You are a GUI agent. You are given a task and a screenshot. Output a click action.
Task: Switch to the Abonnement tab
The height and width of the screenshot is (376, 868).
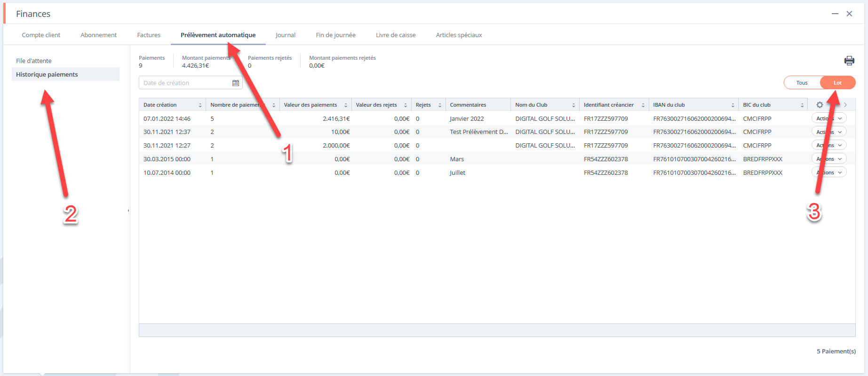[x=98, y=35]
